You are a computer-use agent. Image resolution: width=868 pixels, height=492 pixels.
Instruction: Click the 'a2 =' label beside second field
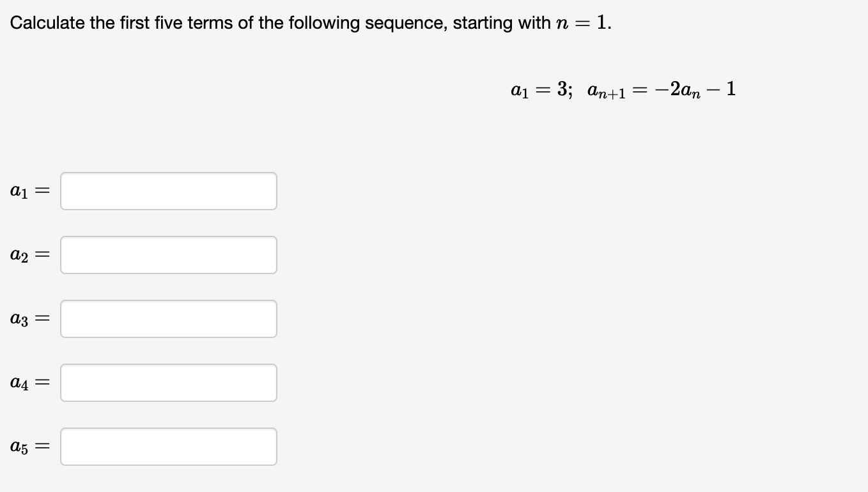[30, 255]
